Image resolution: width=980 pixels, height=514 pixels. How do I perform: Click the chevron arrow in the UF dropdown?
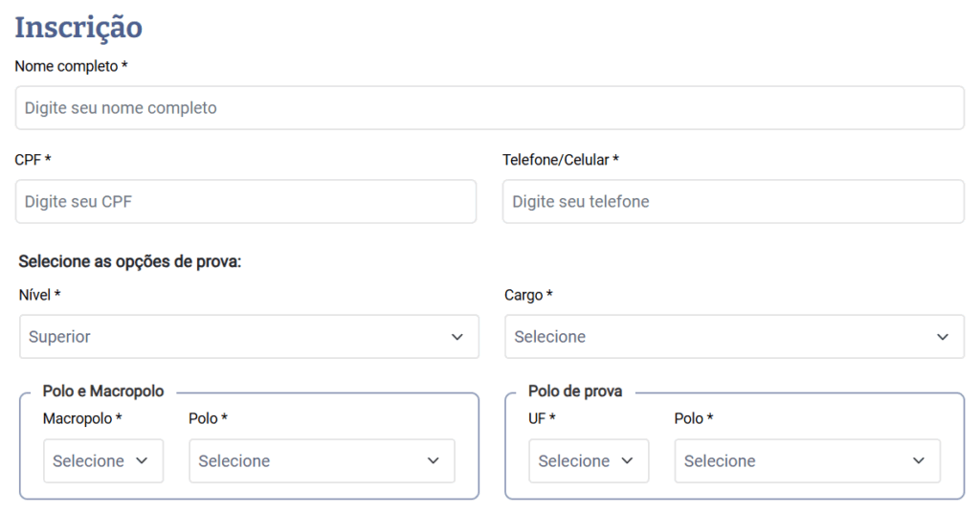[628, 460]
